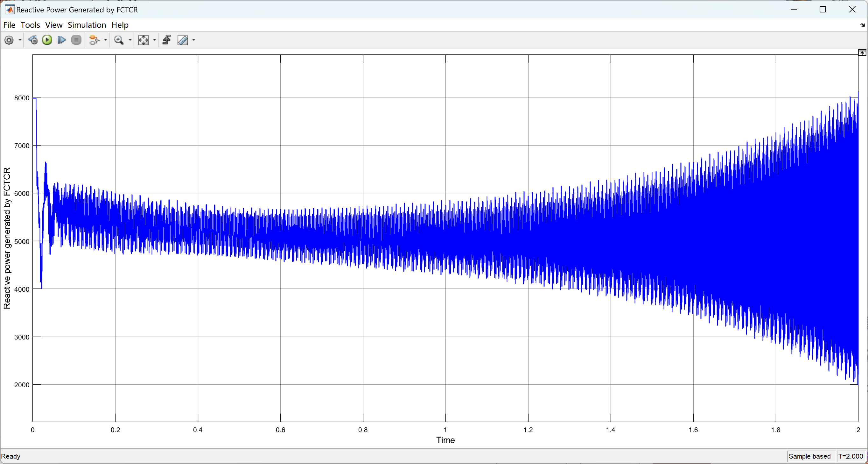Open measurements tool dropdown arrow
Image resolution: width=868 pixels, height=464 pixels.
(x=194, y=40)
